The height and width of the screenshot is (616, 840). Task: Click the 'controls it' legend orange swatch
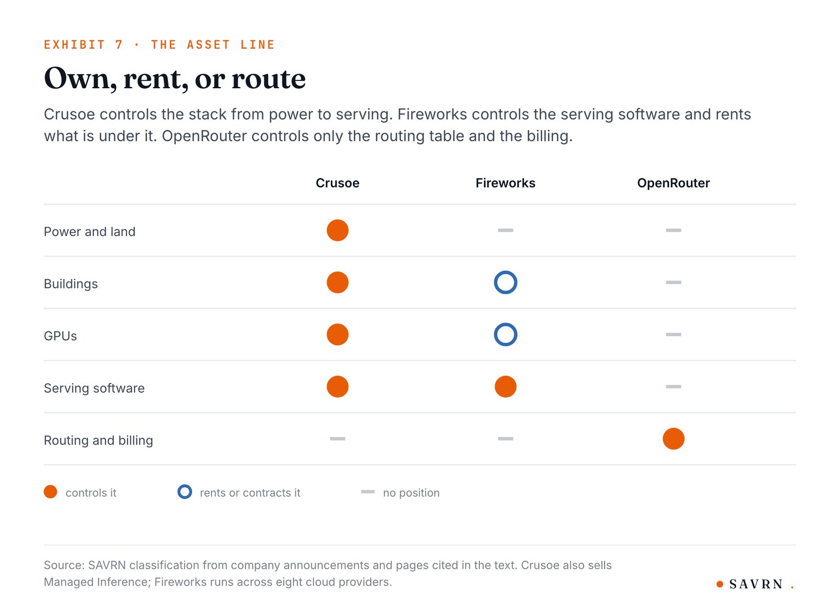point(50,492)
